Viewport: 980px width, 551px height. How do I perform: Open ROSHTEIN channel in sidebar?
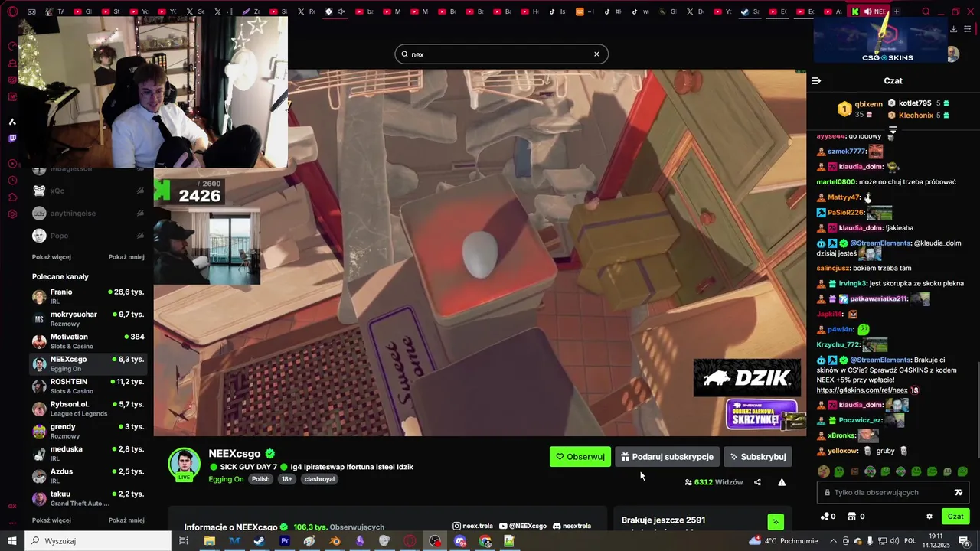pyautogui.click(x=88, y=386)
